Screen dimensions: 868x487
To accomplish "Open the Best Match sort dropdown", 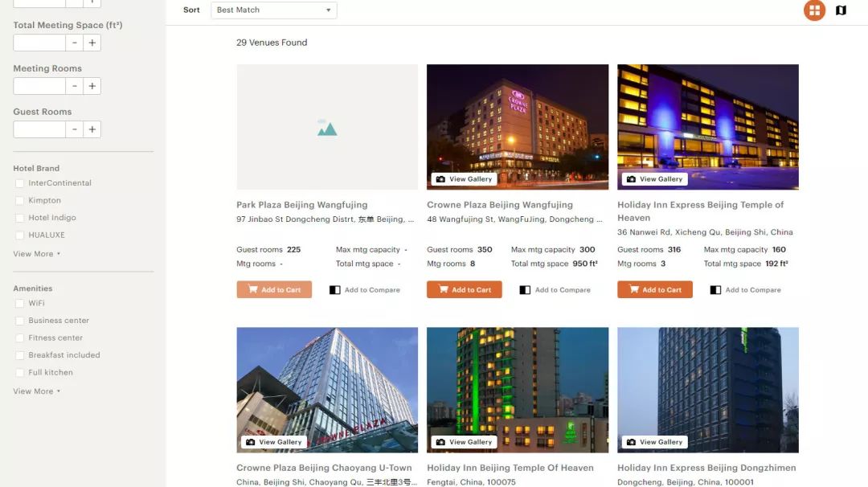I will 274,10.
